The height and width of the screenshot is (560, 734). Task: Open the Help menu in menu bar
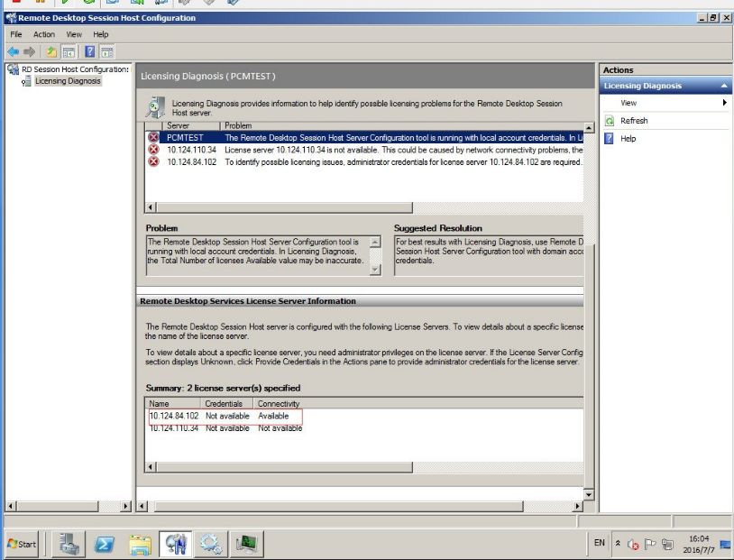[101, 34]
